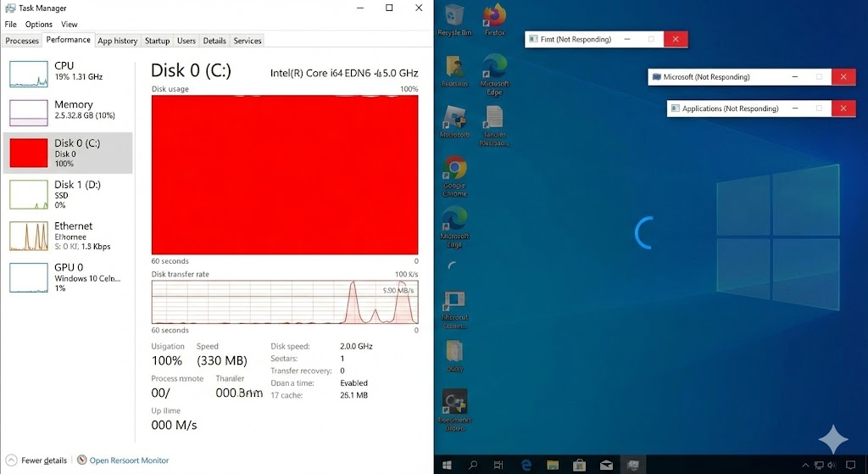Click the Windows Start button
Screen dimensions: 868x474
pyautogui.click(x=448, y=465)
